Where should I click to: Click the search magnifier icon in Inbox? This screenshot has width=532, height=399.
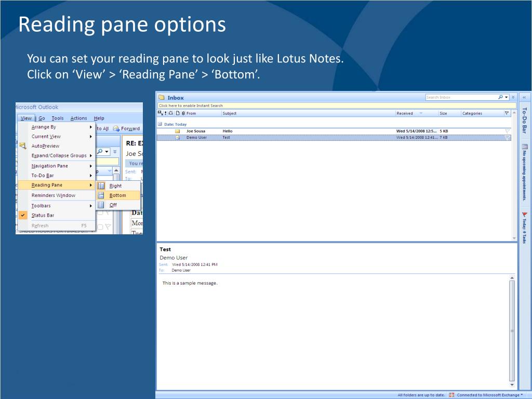[x=500, y=97]
